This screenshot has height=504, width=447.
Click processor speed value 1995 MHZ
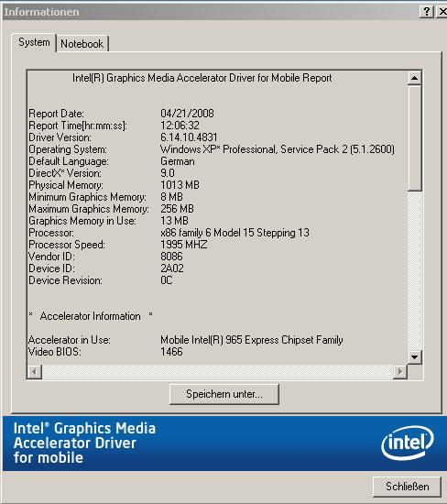coord(183,245)
